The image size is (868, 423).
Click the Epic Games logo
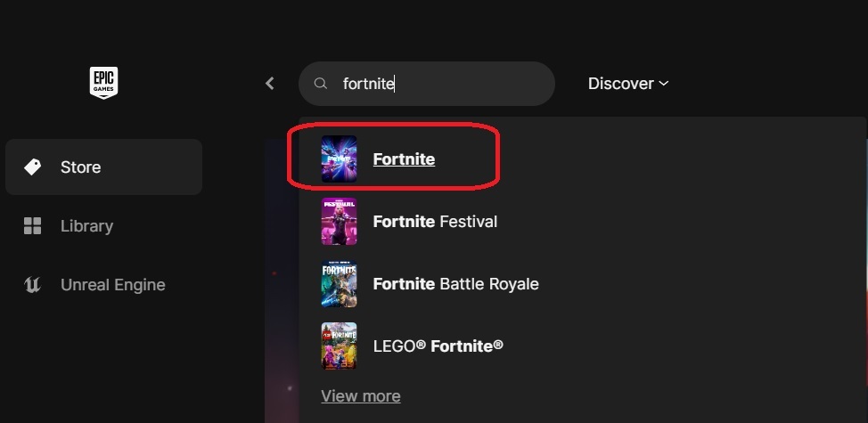point(104,83)
